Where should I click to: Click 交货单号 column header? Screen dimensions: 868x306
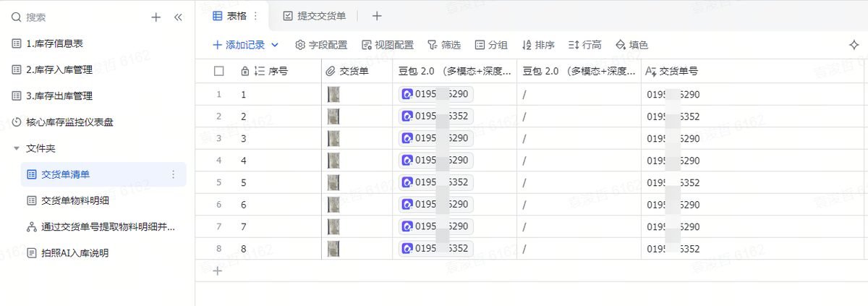[752, 71]
